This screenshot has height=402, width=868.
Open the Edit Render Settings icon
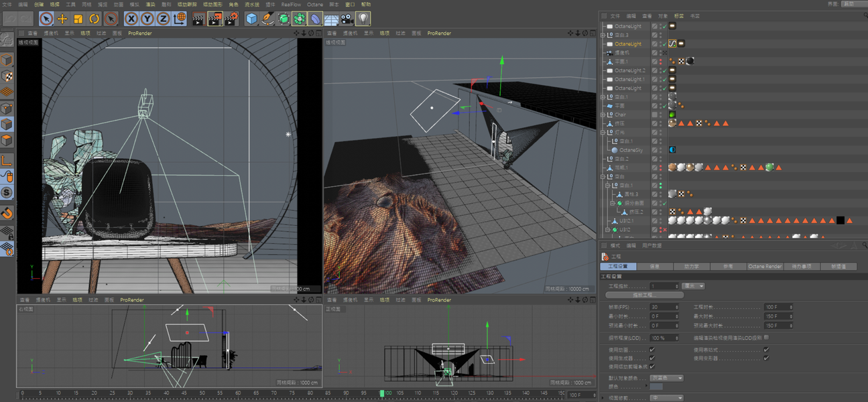231,19
